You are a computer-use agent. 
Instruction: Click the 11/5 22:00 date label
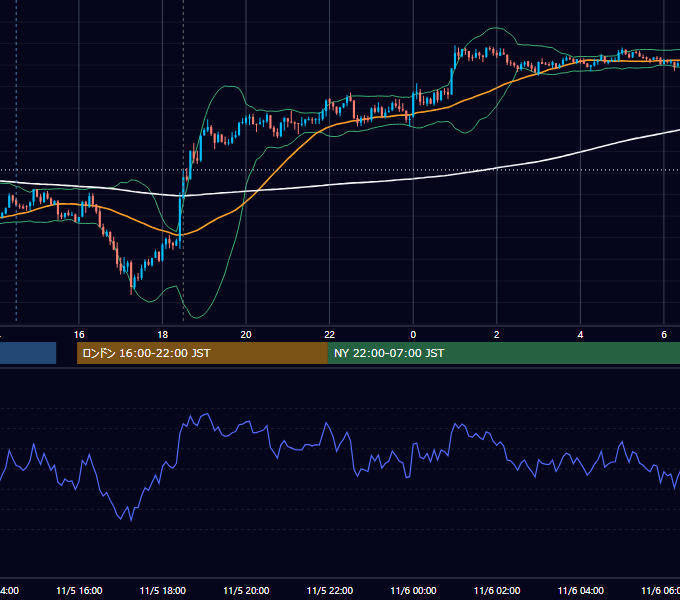pos(330,591)
